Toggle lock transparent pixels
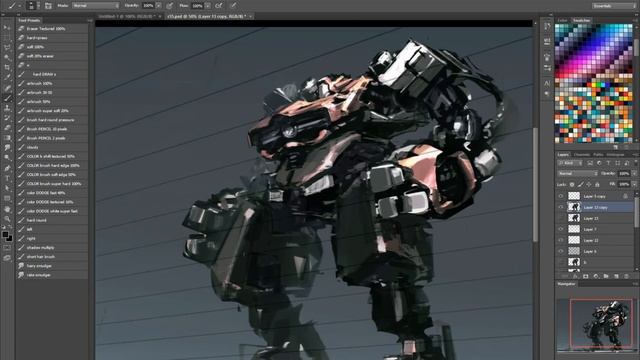The width and height of the screenshot is (640, 360). (x=571, y=184)
